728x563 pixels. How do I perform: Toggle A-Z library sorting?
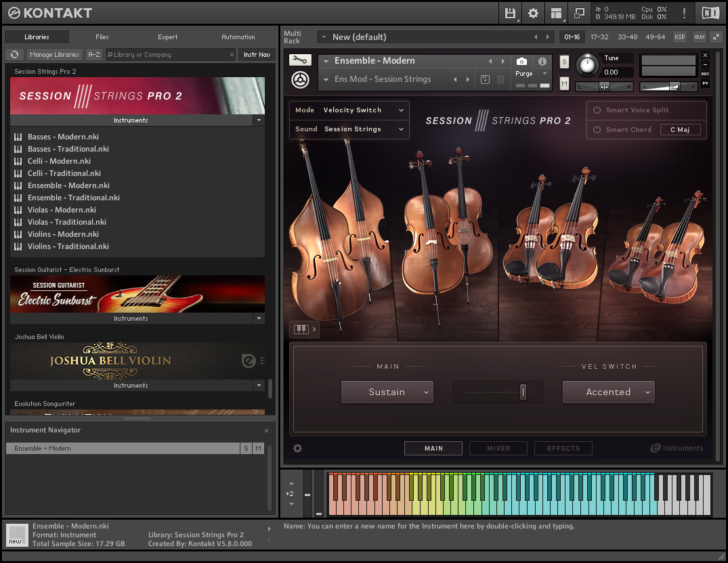point(94,54)
